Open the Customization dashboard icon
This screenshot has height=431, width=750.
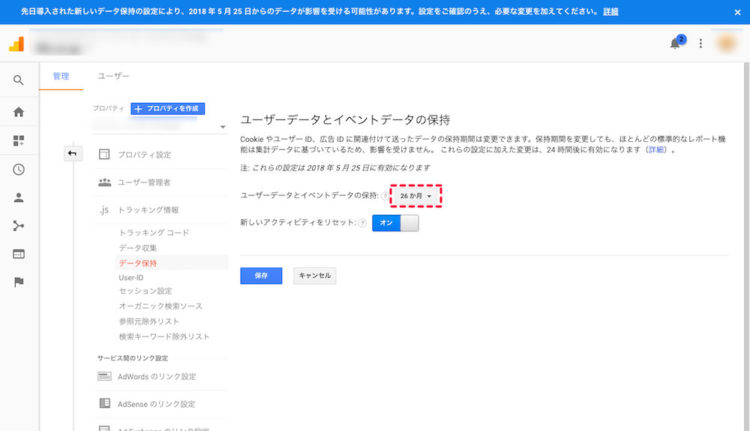[19, 141]
